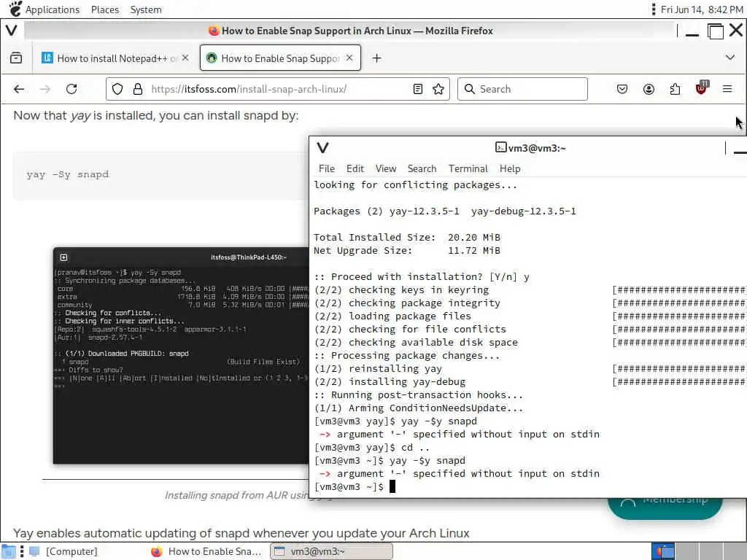Click the terminal title vm3@vm3:~
Image resolution: width=747 pixels, height=560 pixels.
click(530, 148)
